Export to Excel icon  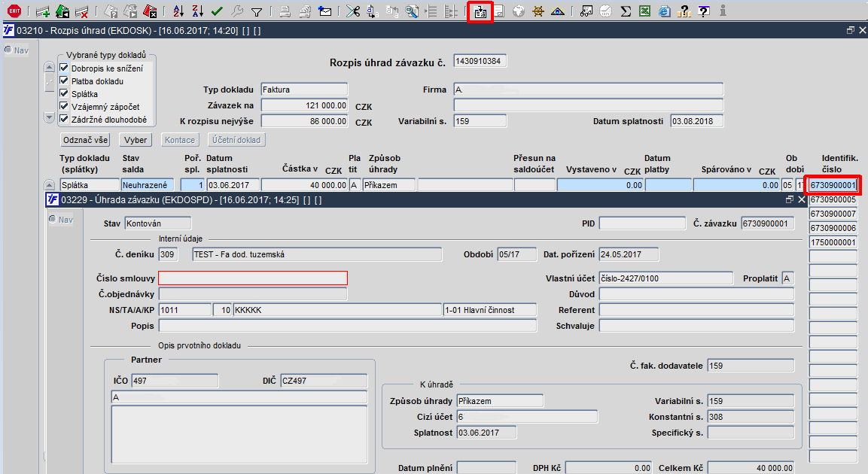click(645, 11)
